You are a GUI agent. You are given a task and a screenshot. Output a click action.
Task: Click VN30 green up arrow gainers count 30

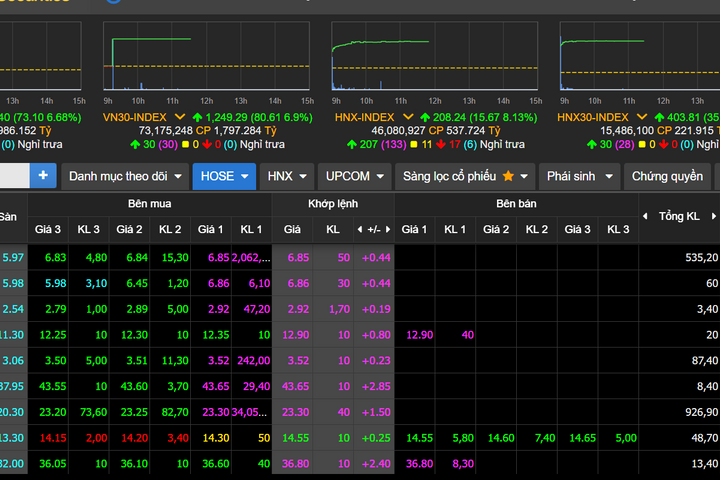143,145
